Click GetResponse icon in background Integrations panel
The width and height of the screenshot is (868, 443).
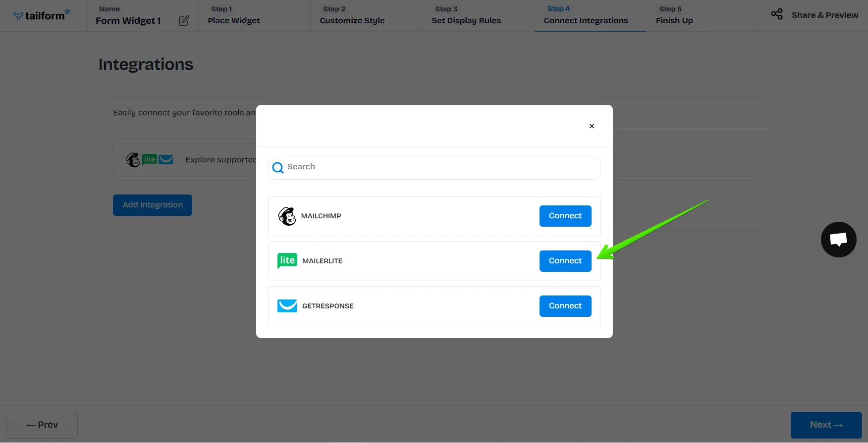[166, 159]
